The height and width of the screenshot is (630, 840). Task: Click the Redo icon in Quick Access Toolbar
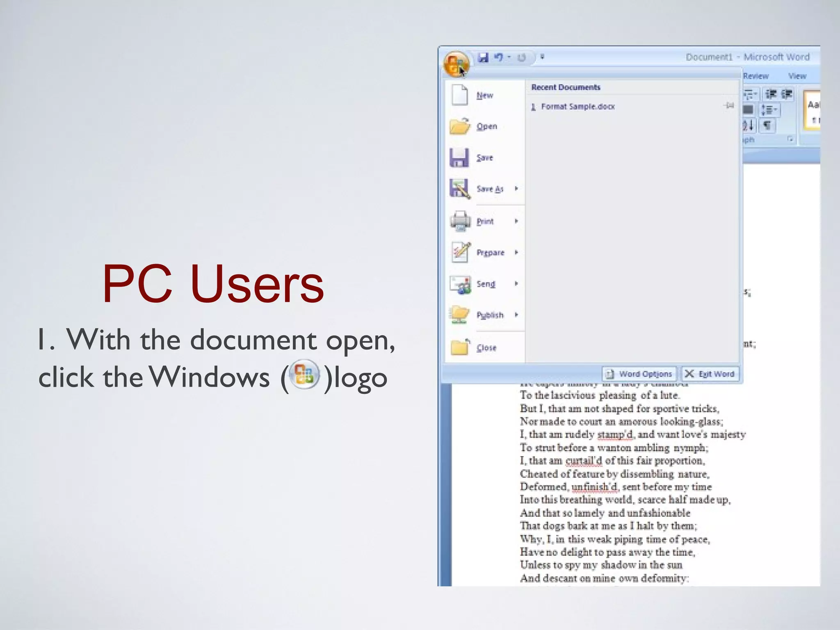click(x=521, y=57)
